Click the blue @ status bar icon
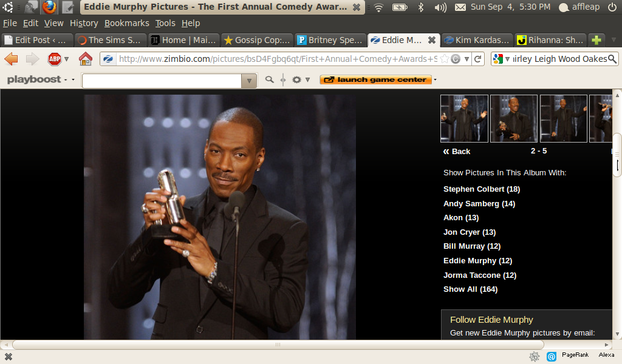The width and height of the screenshot is (622, 364). [552, 357]
